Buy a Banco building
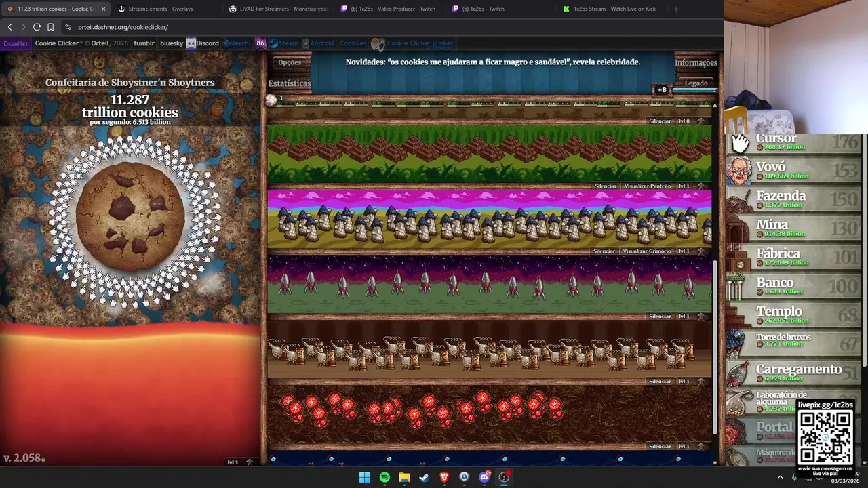 click(x=795, y=286)
